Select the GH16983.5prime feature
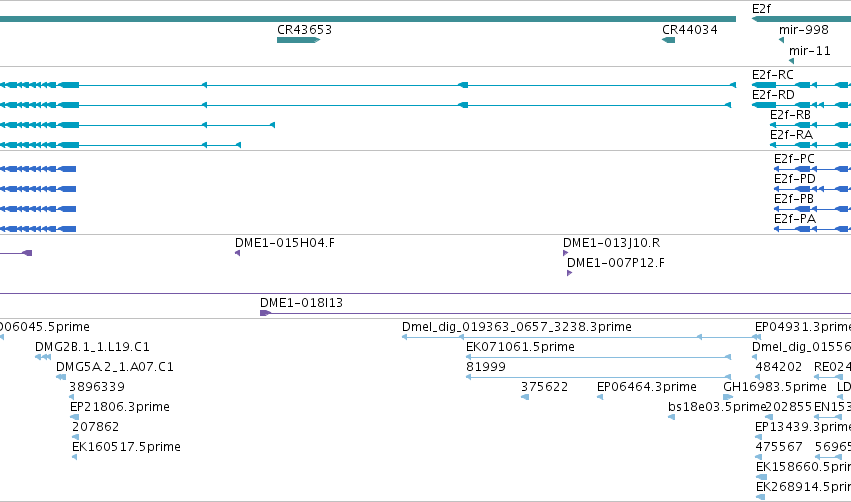Viewport: 851px width, 502px height. (x=728, y=397)
